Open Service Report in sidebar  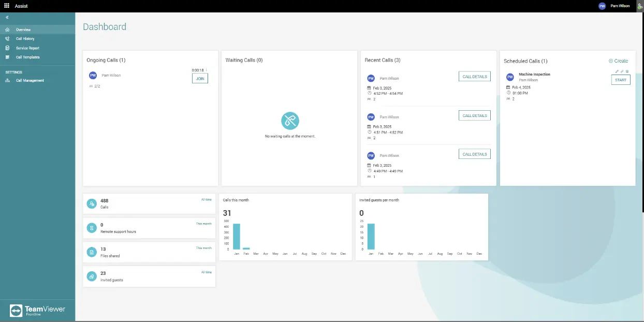(37, 48)
